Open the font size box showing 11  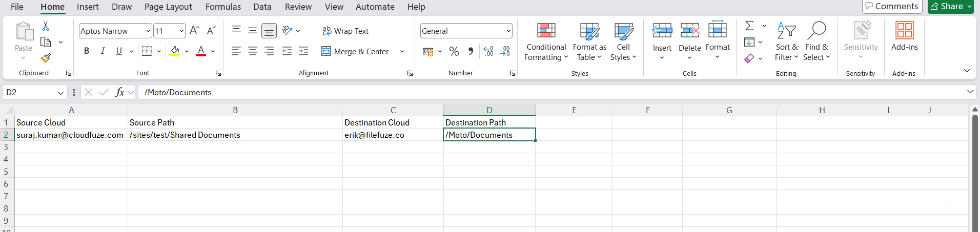[x=169, y=31]
